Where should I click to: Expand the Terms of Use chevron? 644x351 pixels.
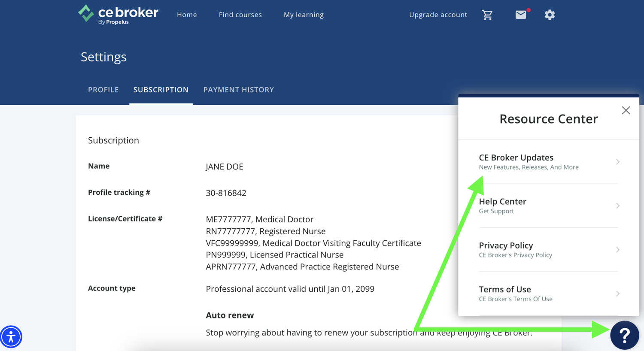pos(618,294)
